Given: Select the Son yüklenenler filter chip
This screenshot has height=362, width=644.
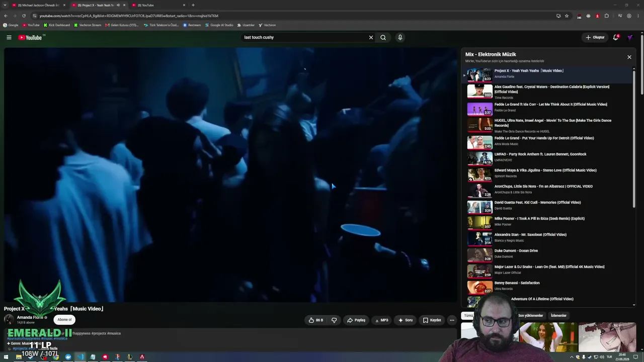Looking at the screenshot, I should coord(530,316).
